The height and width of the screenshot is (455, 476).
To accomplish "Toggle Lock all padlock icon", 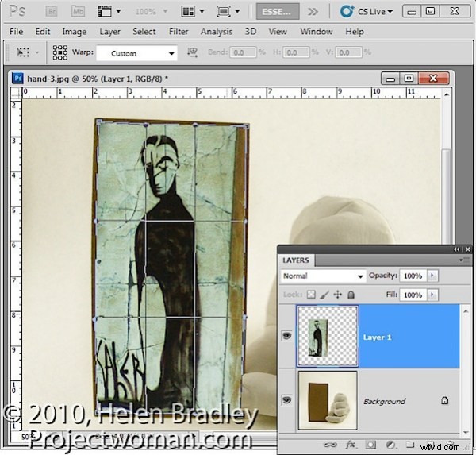I will 351,295.
